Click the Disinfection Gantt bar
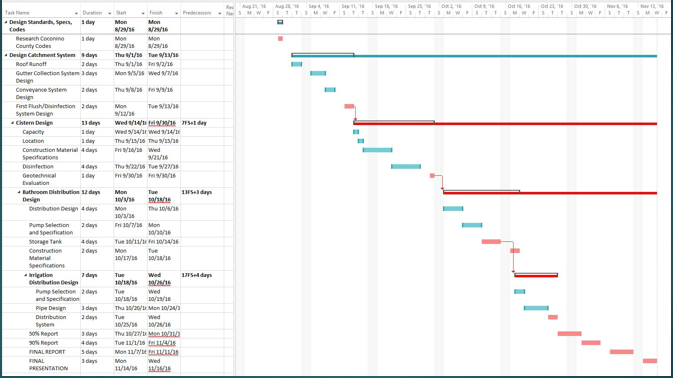This screenshot has height=378, width=673. pos(406,166)
